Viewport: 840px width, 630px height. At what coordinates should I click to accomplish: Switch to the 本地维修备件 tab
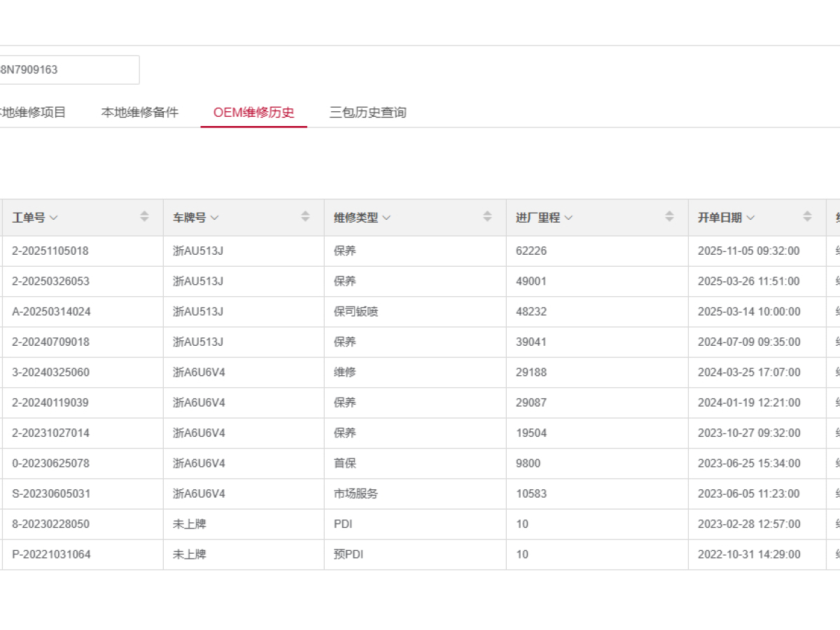click(140, 113)
